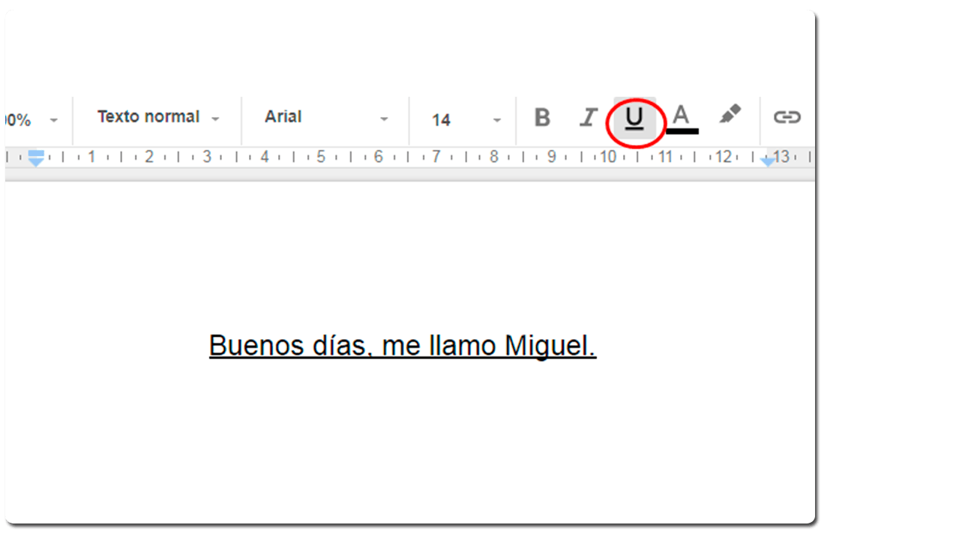The image size is (980, 546).
Task: Toggle bold formatting
Action: (x=542, y=118)
